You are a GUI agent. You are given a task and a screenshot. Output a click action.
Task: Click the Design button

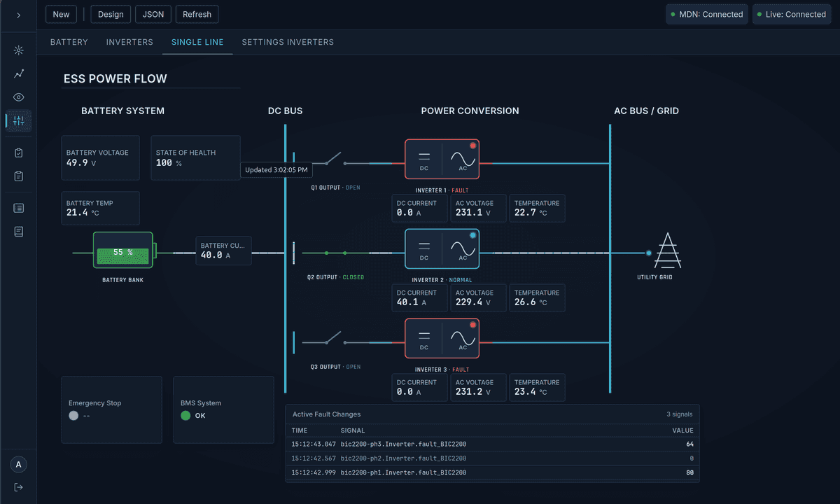point(111,15)
